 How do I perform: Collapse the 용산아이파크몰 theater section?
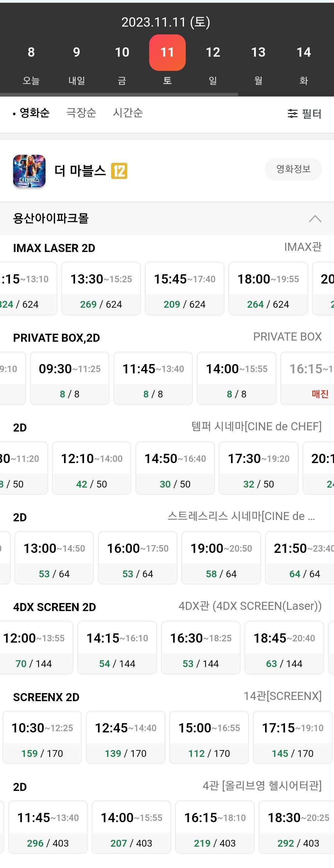[x=315, y=219]
